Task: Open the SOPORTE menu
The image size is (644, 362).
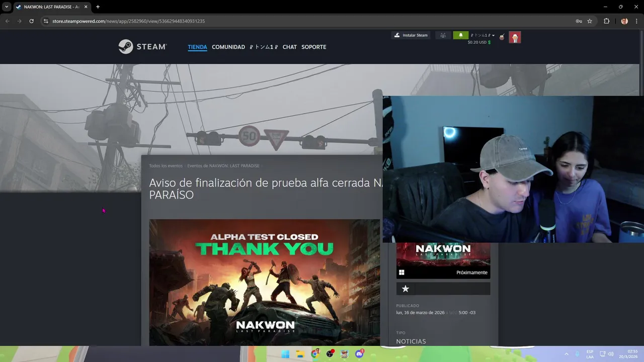Action: (x=314, y=47)
